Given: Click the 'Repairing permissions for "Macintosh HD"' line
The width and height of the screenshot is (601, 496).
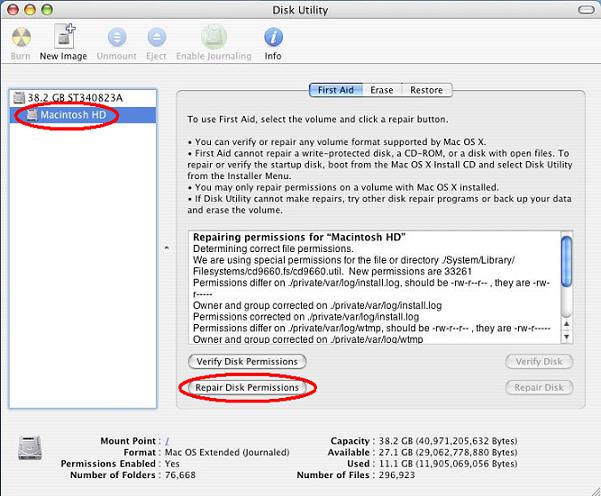Looking at the screenshot, I should [x=299, y=237].
